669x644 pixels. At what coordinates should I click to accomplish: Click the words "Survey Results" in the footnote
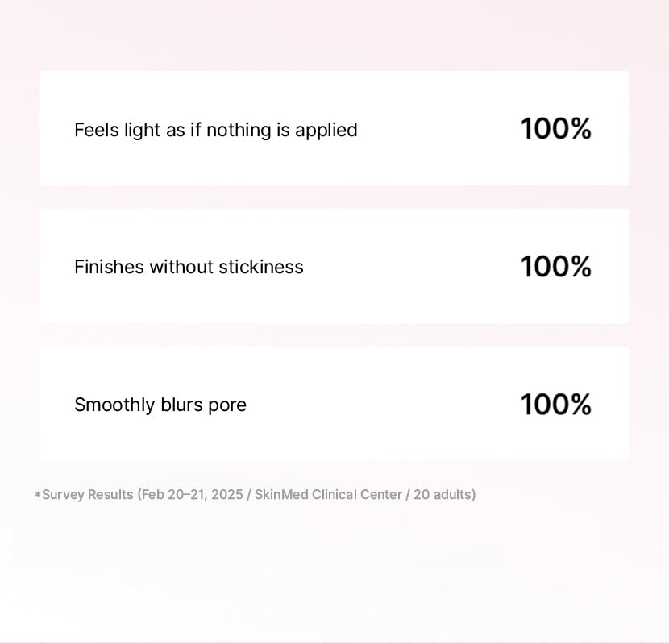coord(88,495)
